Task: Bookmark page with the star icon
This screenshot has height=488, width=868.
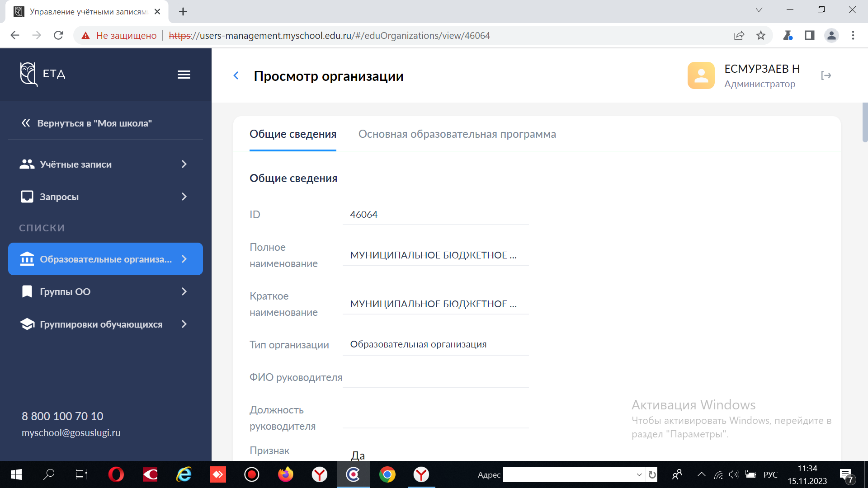Action: [761, 35]
